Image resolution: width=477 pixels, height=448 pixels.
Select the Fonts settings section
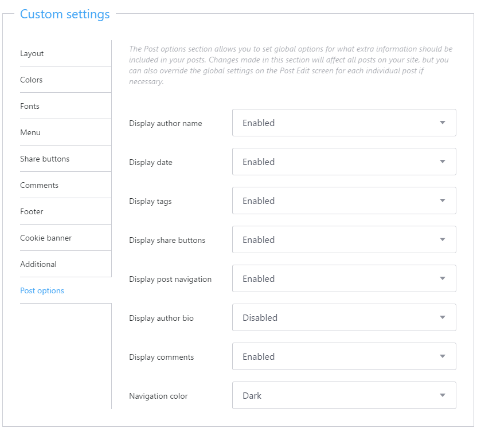29,106
